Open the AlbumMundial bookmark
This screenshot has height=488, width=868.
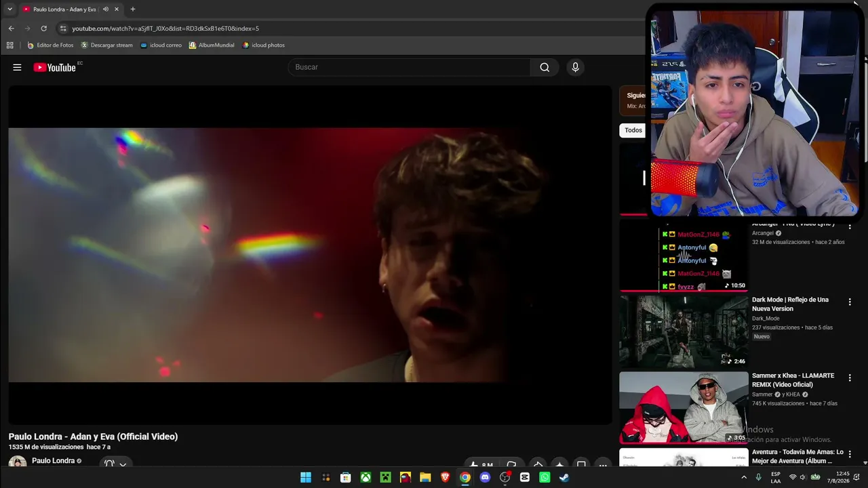[x=212, y=45]
